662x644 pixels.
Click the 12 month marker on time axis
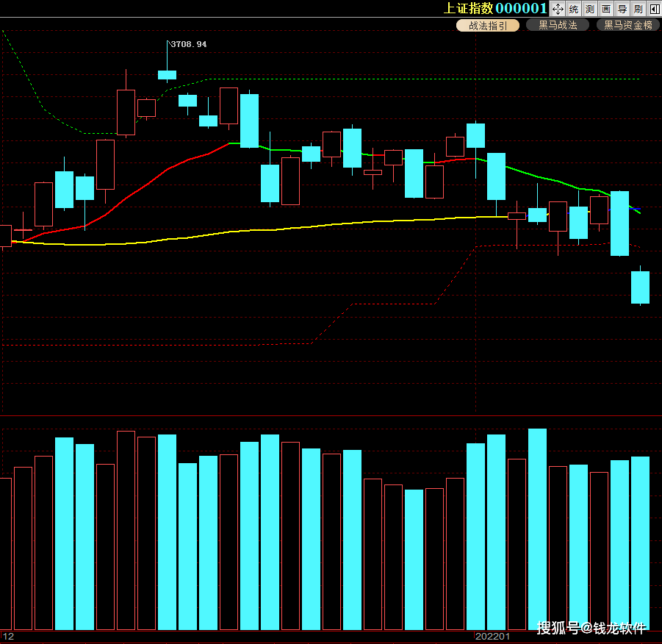(8, 637)
